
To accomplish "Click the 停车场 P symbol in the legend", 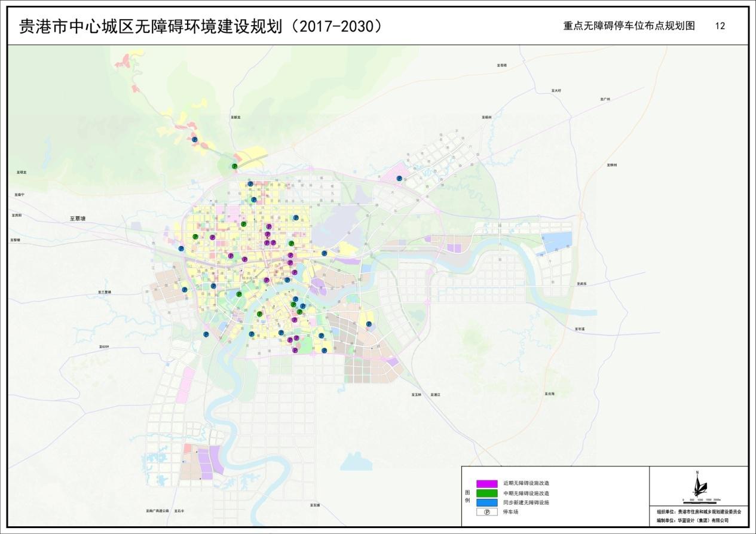I will [487, 512].
